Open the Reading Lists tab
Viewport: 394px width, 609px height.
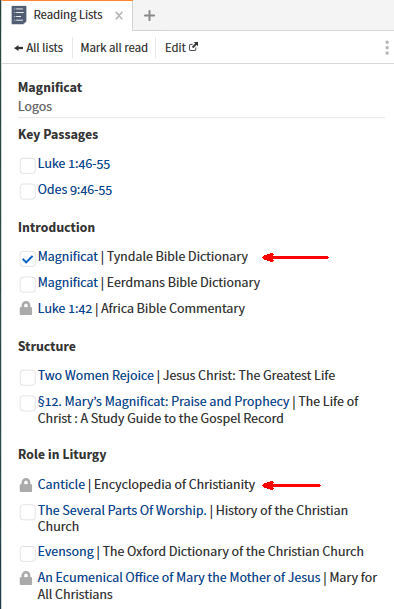coord(68,15)
